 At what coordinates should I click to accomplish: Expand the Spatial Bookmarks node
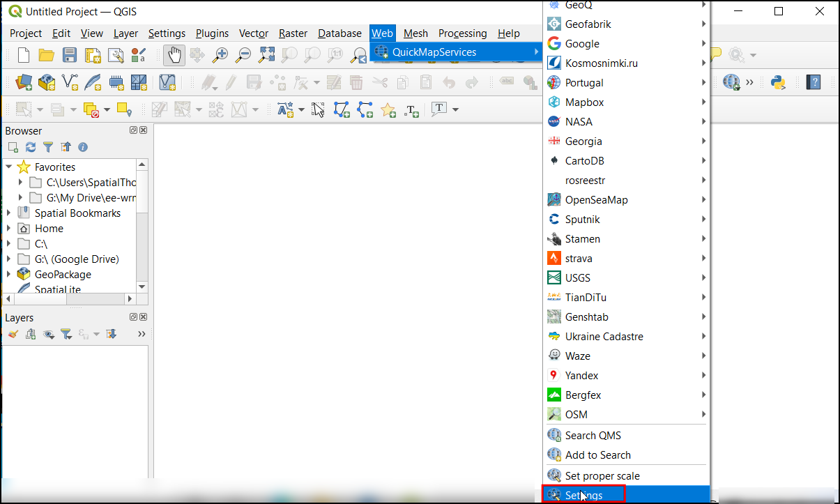pyautogui.click(x=9, y=213)
